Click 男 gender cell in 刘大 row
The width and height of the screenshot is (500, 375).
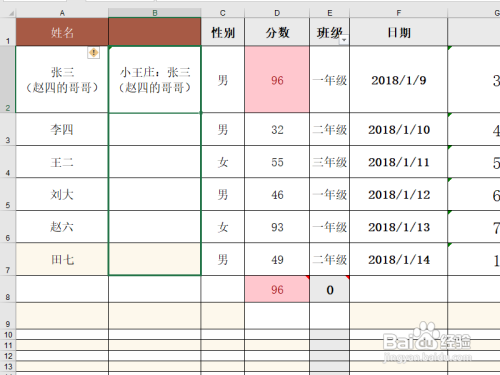coord(223,194)
